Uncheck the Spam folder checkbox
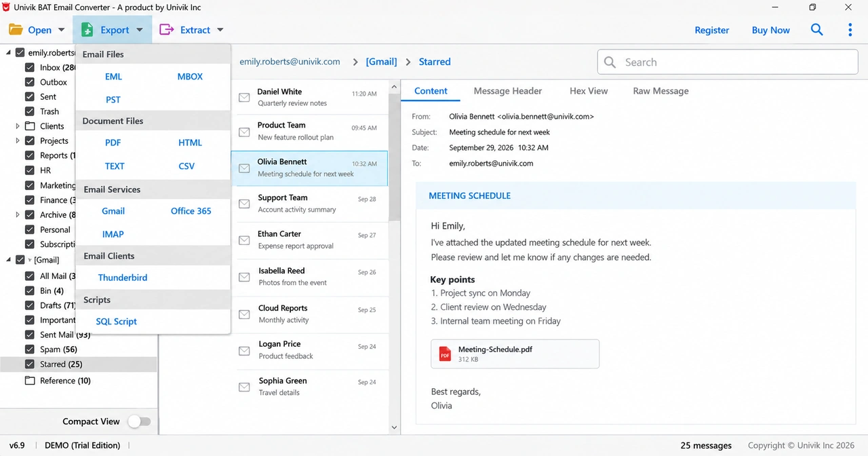 point(30,349)
